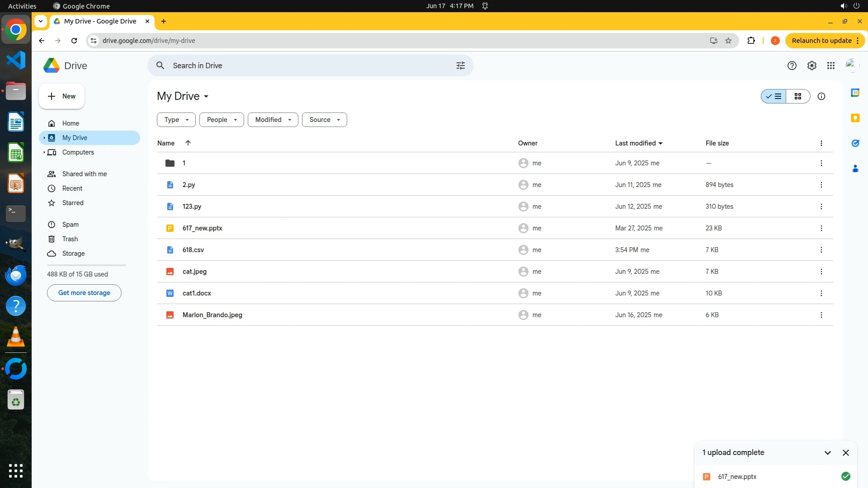Open Drive settings gear icon
868x488 pixels.
tap(811, 66)
